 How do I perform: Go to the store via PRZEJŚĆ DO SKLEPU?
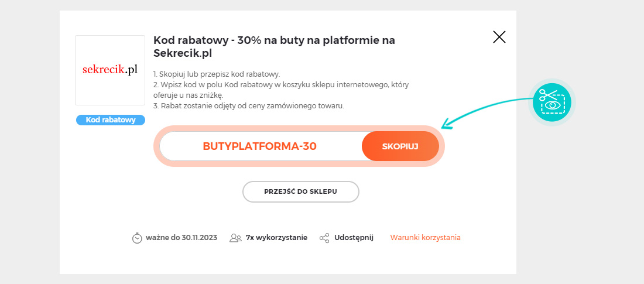click(x=301, y=192)
